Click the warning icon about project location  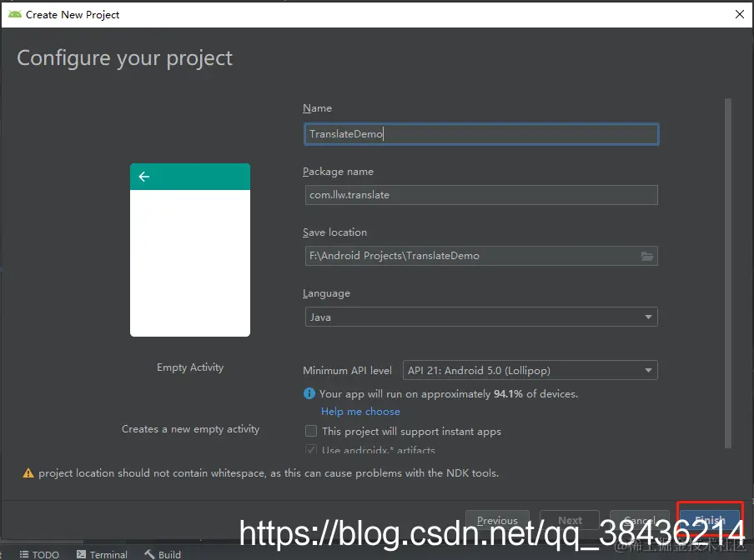pyautogui.click(x=28, y=473)
